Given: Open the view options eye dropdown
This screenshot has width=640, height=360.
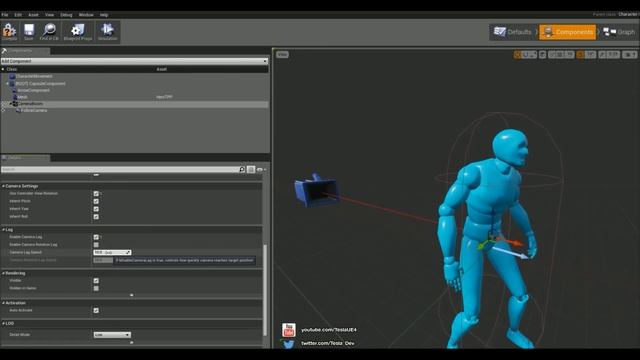Looking at the screenshot, I should [x=261, y=169].
